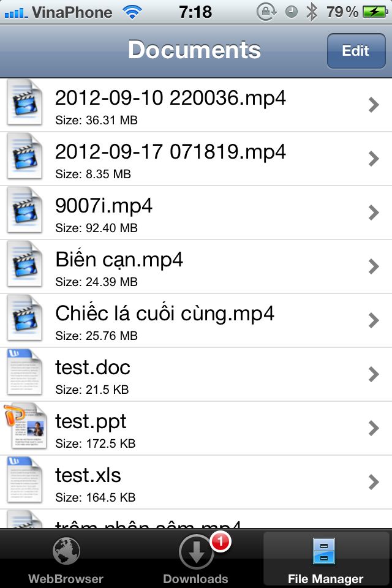Open the partially visible last mp4 file
This screenshot has height=588, width=392.
pyautogui.click(x=196, y=519)
